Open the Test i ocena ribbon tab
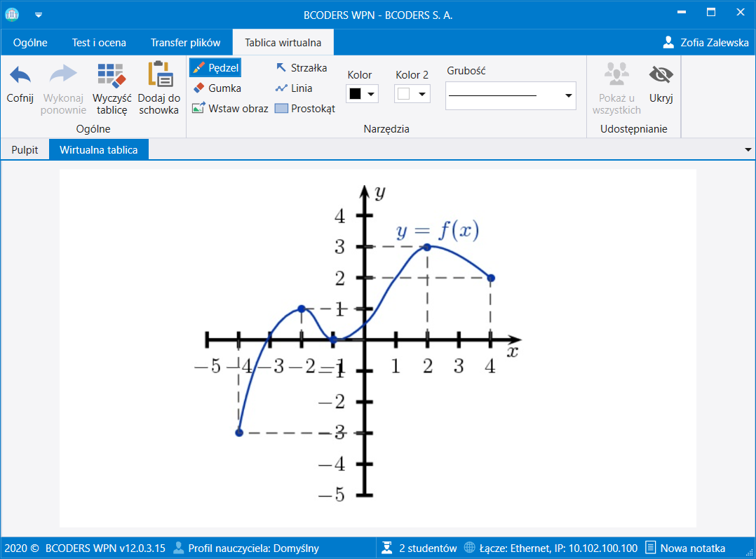This screenshot has width=756, height=559. coord(99,43)
